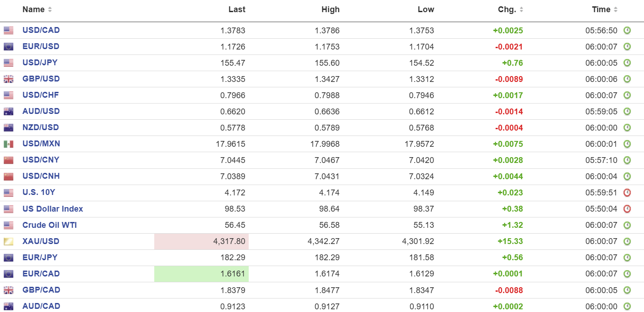The height and width of the screenshot is (312, 644).
Task: Click the Last column header
Action: pos(237,9)
